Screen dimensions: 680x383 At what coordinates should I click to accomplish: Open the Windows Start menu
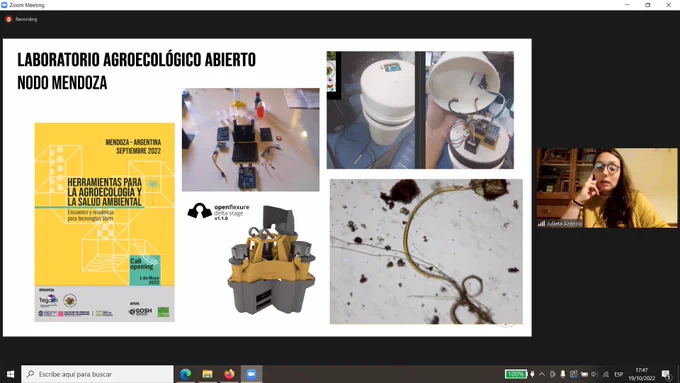(x=10, y=374)
